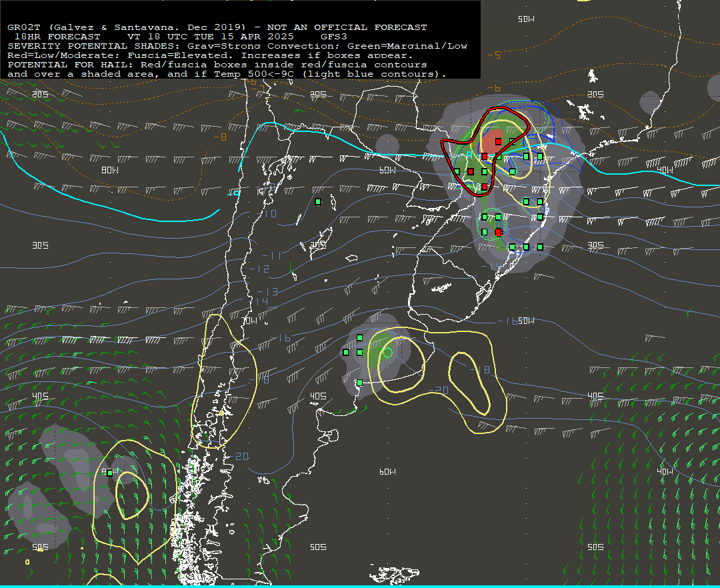This screenshot has width=720, height=588.
Task: Click the "NOT AN OFFICIAL FORECAST" text
Action: tap(347, 27)
